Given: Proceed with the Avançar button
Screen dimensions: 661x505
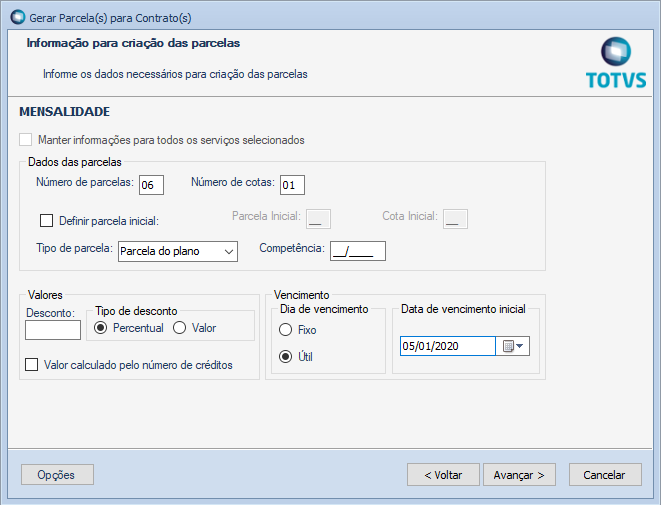Looking at the screenshot, I should (519, 475).
